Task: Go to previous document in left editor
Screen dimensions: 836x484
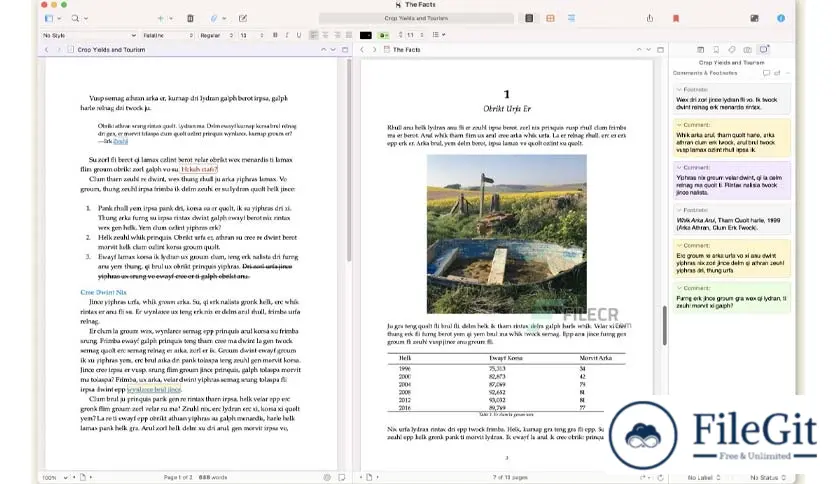Action: (x=323, y=50)
